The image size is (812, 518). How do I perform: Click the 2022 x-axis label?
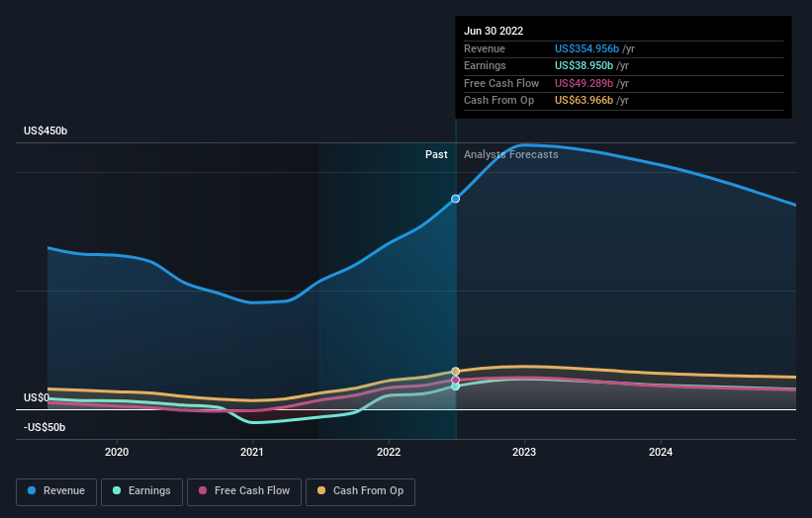(389, 452)
